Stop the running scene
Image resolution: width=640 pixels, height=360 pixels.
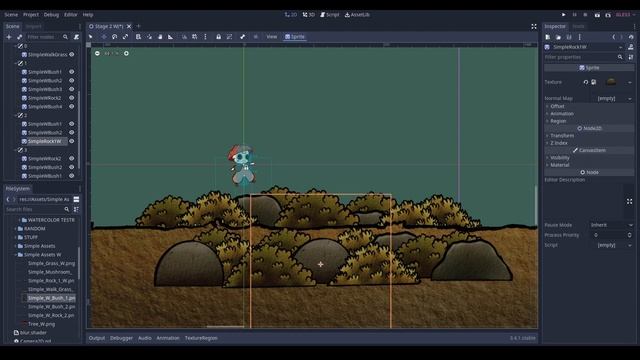click(x=585, y=15)
